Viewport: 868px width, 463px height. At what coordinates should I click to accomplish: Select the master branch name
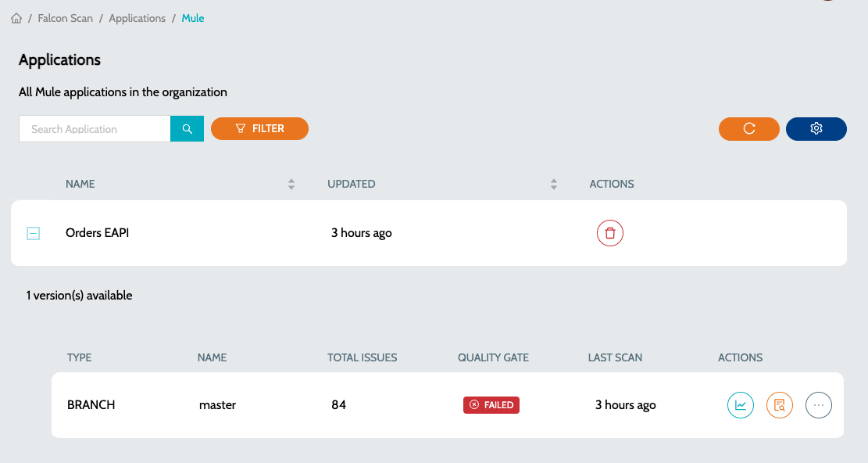pos(217,405)
